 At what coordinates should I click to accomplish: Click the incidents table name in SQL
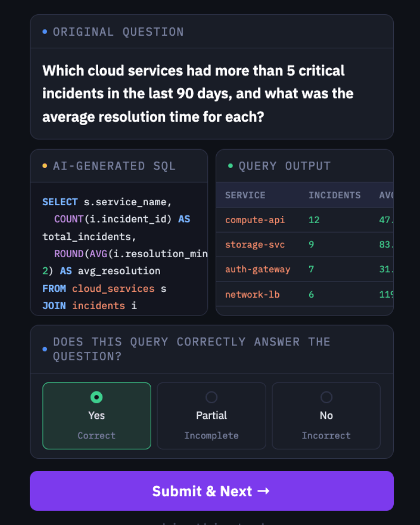point(99,306)
